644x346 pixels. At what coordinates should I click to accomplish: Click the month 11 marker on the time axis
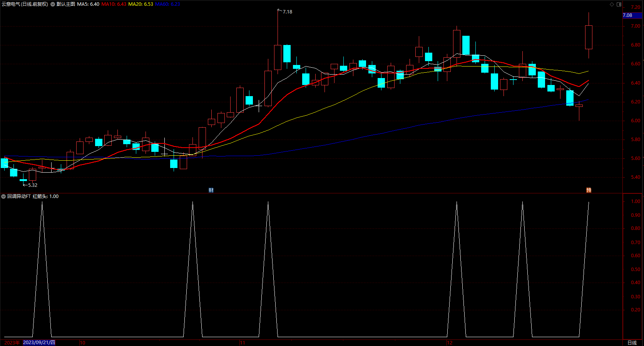243,343
